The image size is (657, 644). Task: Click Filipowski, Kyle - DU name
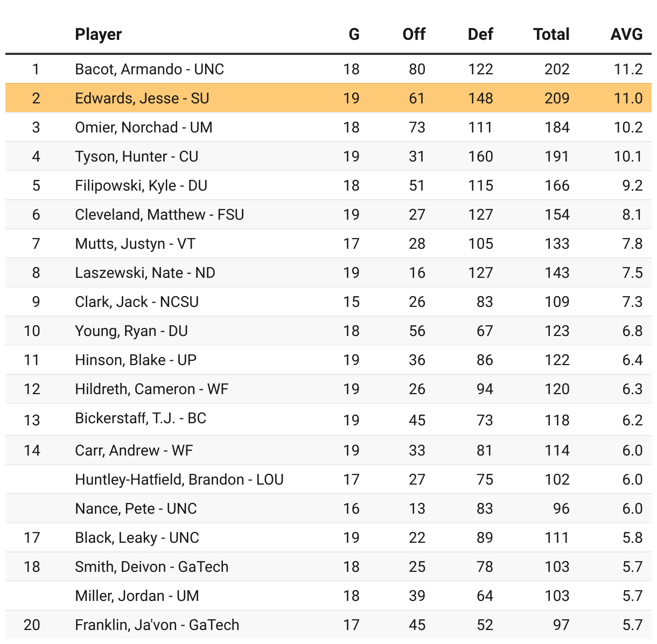coord(141,185)
